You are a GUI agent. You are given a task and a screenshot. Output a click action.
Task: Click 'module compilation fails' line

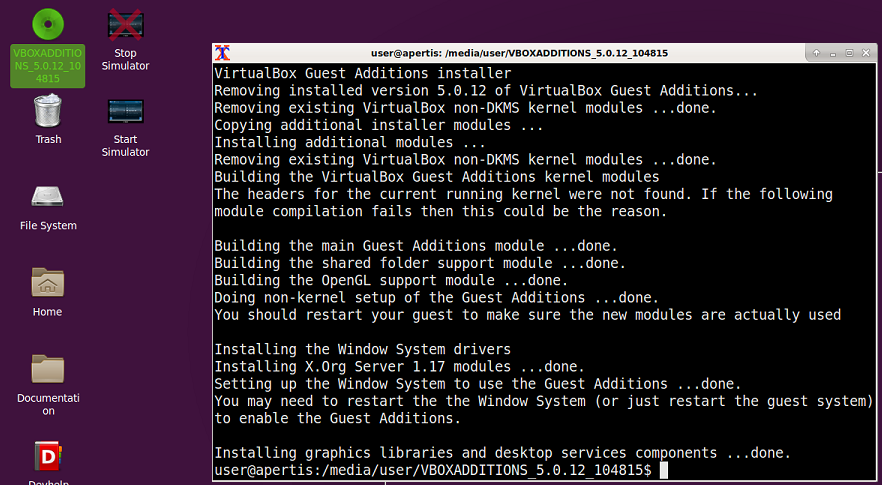(440, 212)
